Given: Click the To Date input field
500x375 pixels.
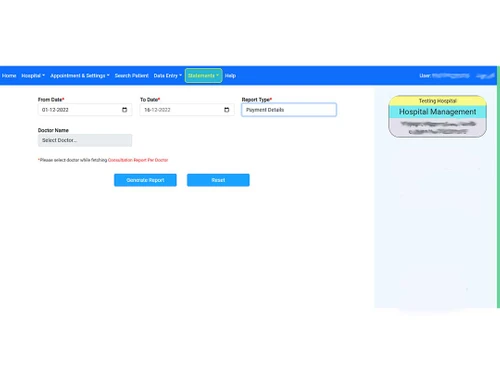Looking at the screenshot, I should (x=187, y=110).
